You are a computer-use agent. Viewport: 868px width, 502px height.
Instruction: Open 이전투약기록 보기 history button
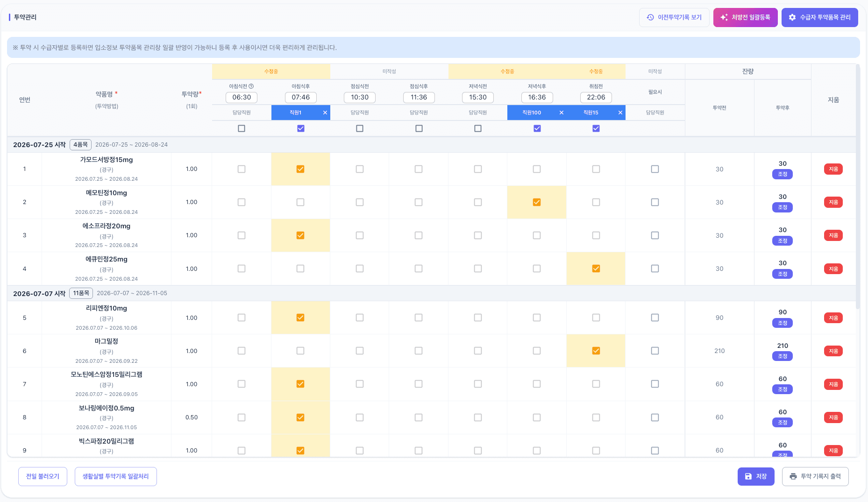(674, 17)
